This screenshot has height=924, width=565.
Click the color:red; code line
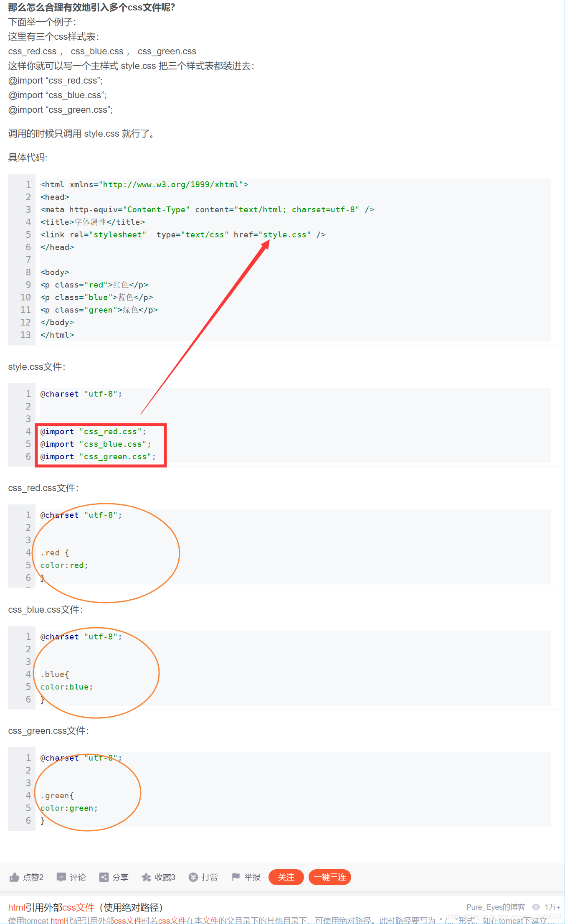[64, 565]
